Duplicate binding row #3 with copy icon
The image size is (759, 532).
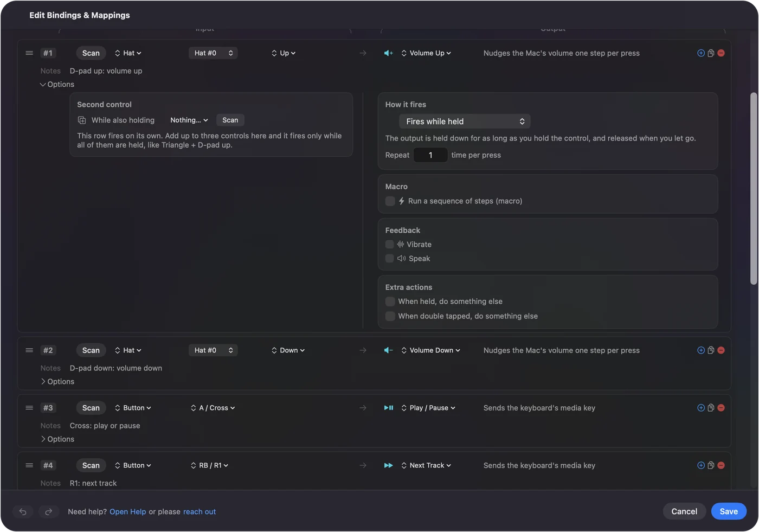coord(711,408)
